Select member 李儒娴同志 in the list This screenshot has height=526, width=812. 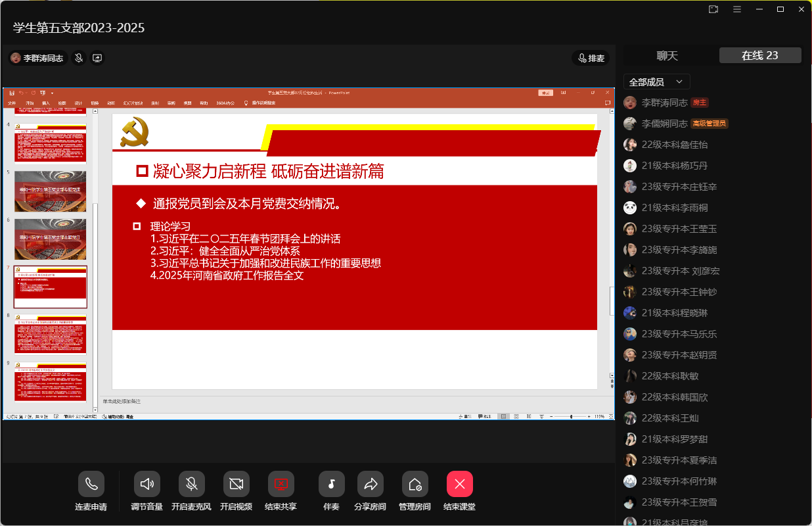[664, 124]
